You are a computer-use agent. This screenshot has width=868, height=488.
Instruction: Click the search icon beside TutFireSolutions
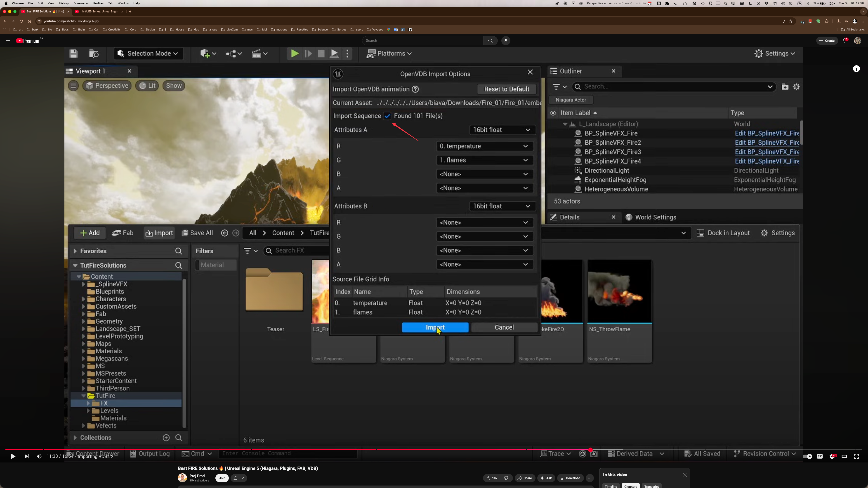(x=179, y=265)
